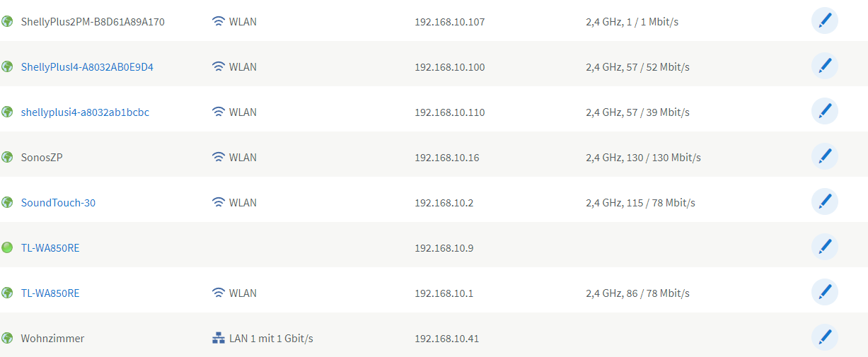This screenshot has width=868, height=357.
Task: Click the IP address 192.168.10.107
Action: (x=449, y=22)
